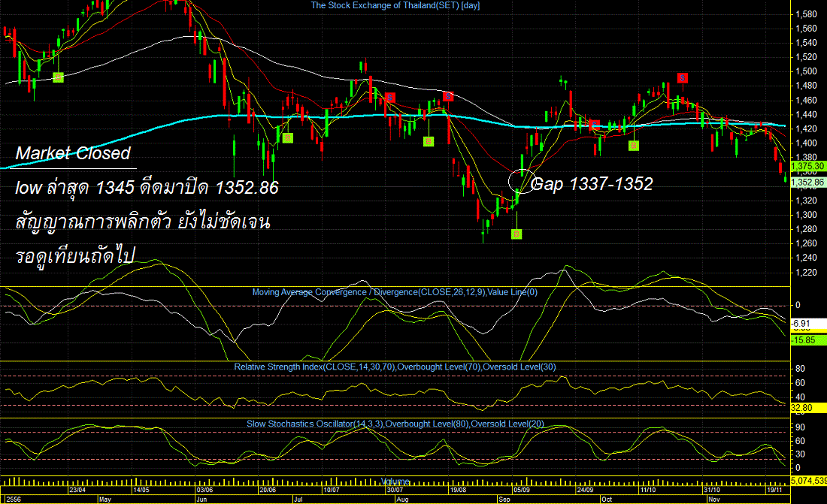Click the yellow RSI value tag 32.80
The image size is (827, 504).
pos(808,408)
